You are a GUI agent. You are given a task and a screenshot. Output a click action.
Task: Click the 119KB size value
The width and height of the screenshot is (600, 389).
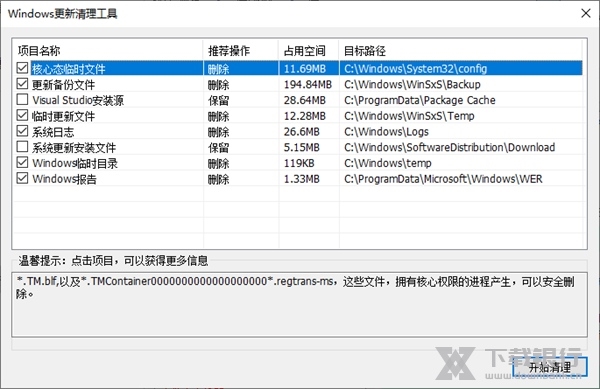click(299, 163)
